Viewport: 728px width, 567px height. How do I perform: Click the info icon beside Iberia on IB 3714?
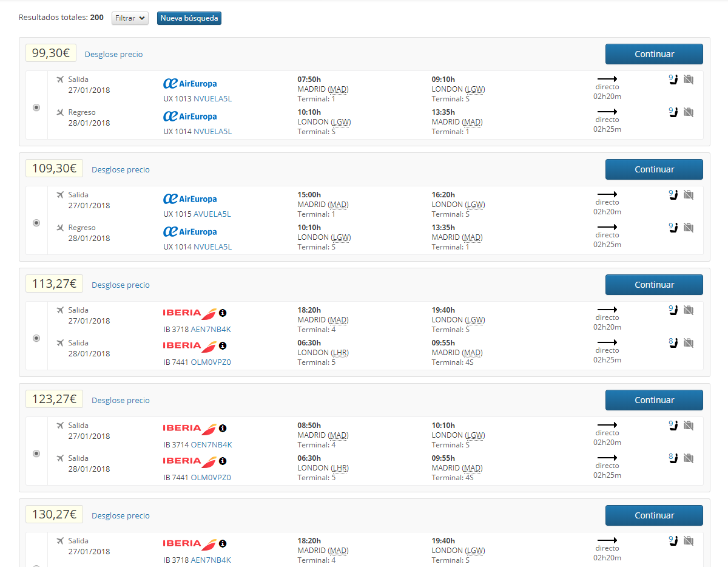(x=223, y=428)
